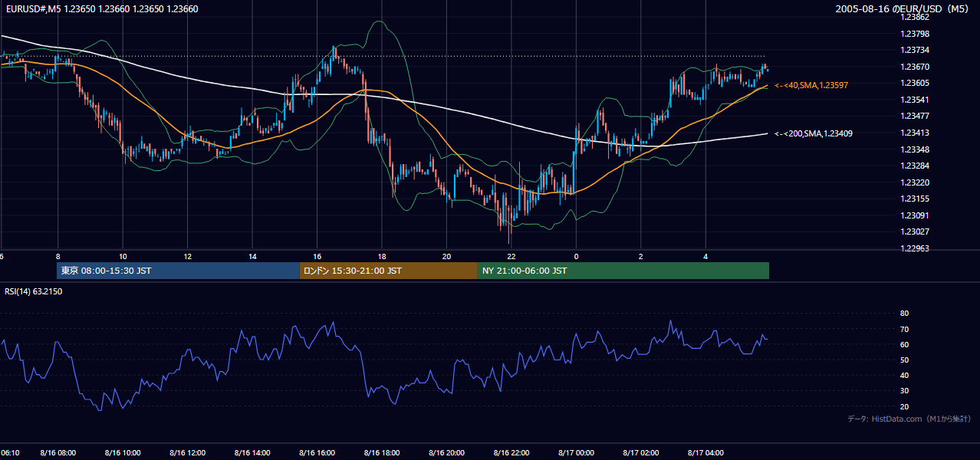
Task: Select the NY 21:00-06:00 JST session bar
Action: click(623, 271)
